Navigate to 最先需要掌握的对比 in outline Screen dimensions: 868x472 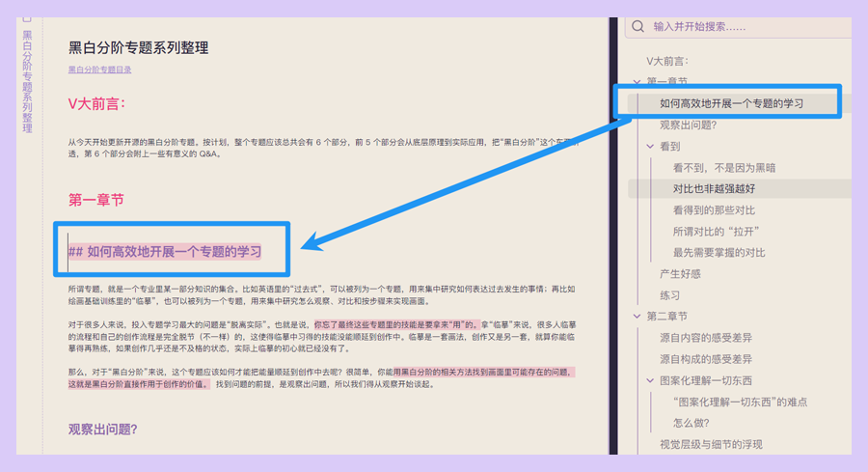(x=719, y=253)
